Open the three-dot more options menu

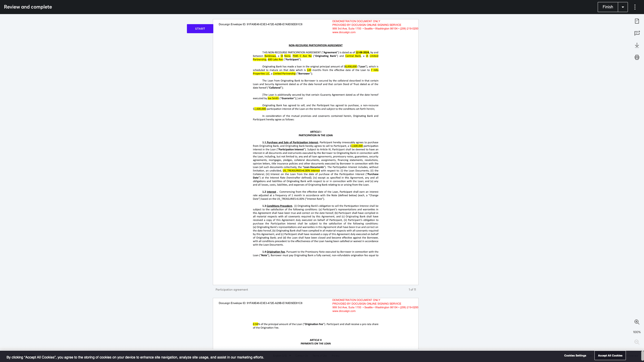(635, 7)
